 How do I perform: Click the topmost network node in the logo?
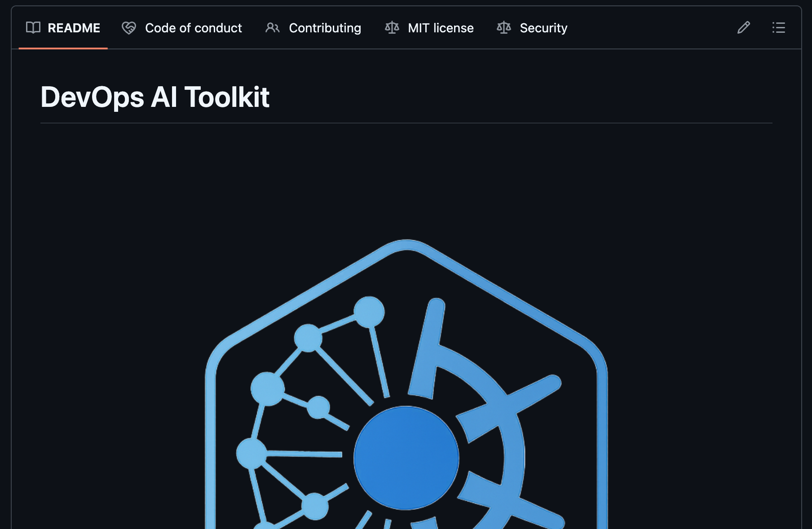point(369,312)
